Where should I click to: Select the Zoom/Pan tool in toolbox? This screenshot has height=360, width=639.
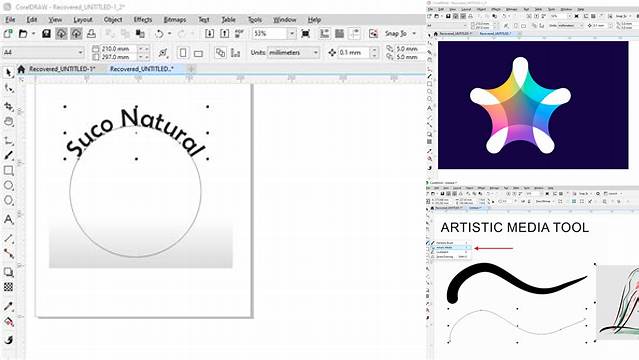tap(9, 121)
